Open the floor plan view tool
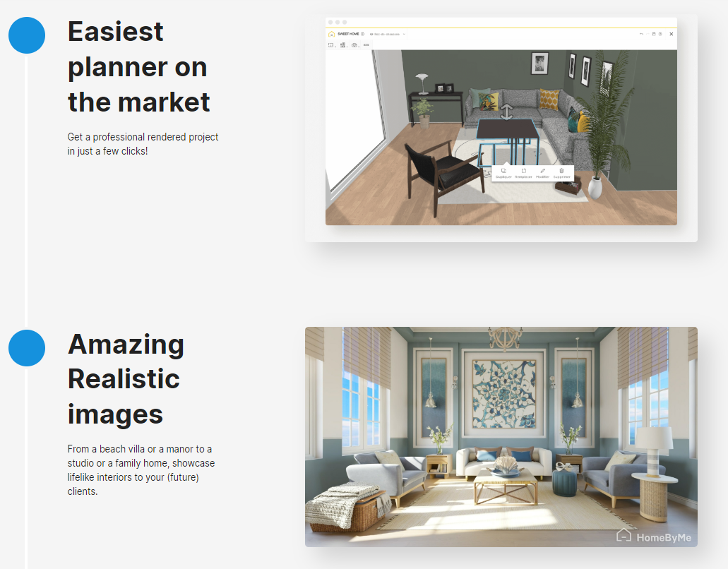This screenshot has width=728, height=569. point(331,45)
